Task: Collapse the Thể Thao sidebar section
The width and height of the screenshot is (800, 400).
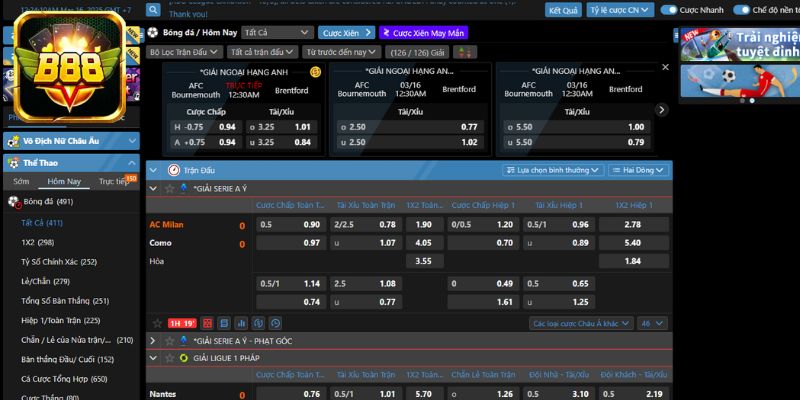Action: (x=132, y=162)
